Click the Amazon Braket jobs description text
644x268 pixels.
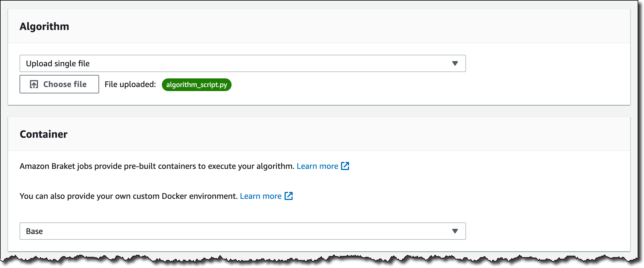point(157,166)
